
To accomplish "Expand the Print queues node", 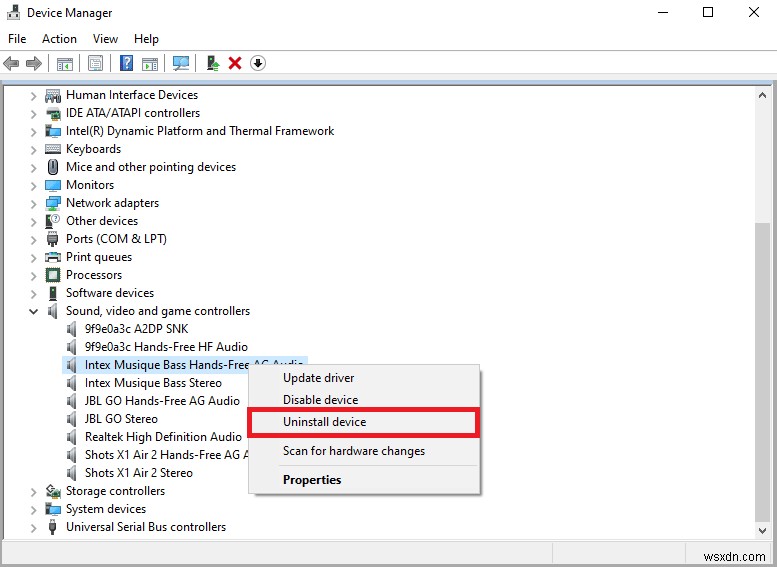I will click(x=33, y=258).
